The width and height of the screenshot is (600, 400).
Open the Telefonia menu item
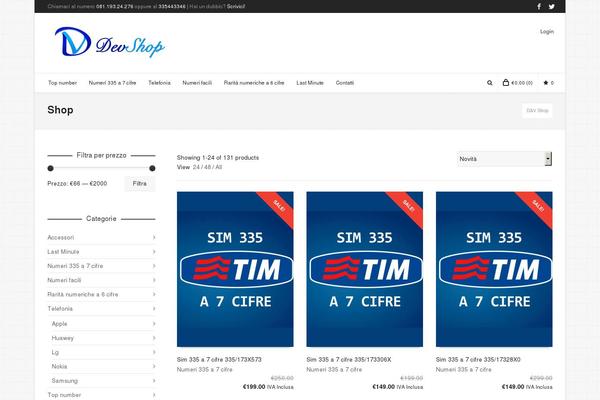pos(159,83)
